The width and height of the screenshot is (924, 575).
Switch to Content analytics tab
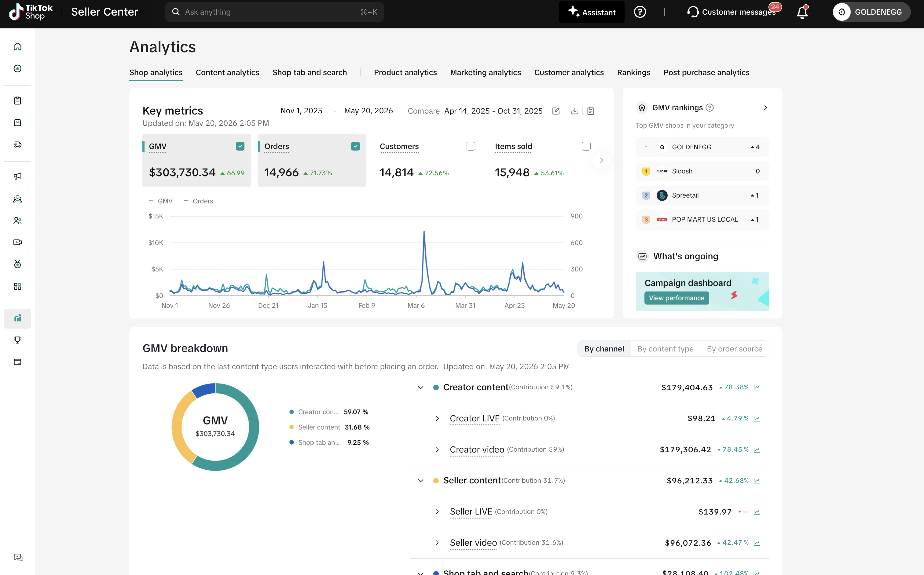point(227,72)
